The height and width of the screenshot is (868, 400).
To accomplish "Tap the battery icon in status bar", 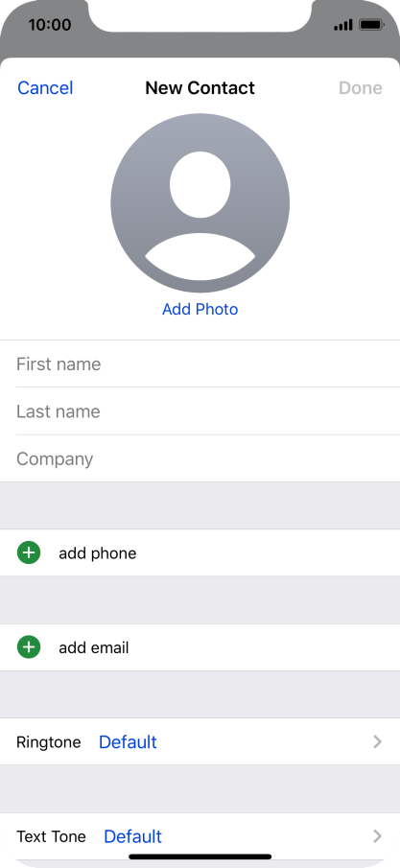I will click(x=371, y=25).
